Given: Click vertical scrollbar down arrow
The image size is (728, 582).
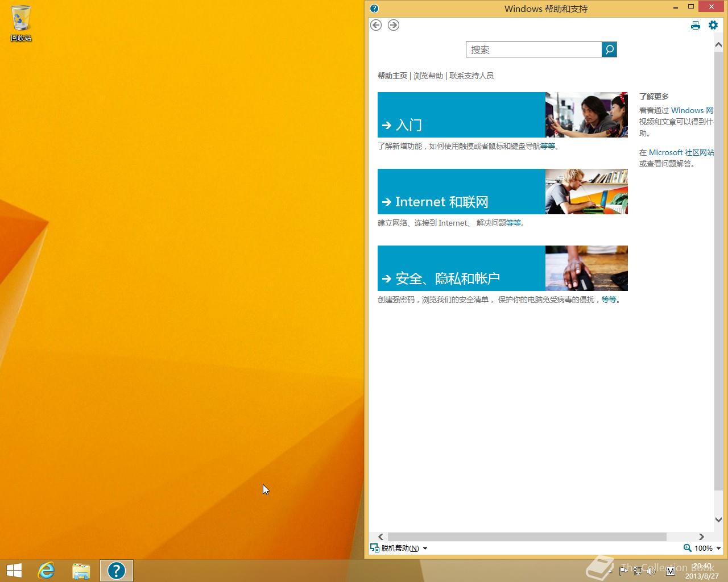Looking at the screenshot, I should coord(718,519).
